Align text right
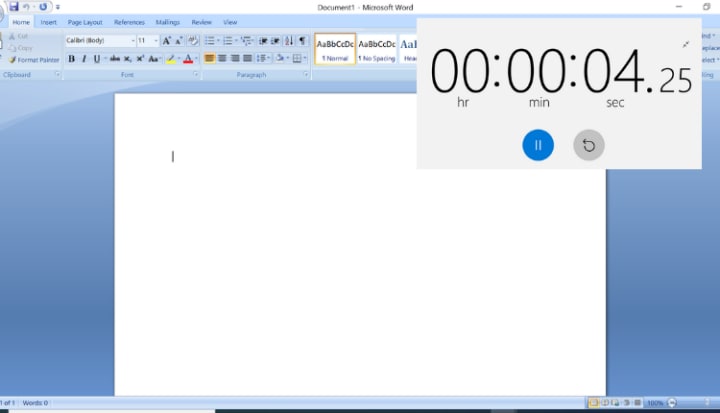The width and height of the screenshot is (720, 413). (235, 58)
